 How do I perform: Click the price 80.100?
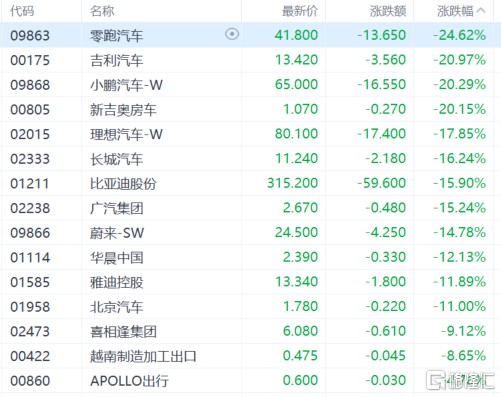[296, 134]
